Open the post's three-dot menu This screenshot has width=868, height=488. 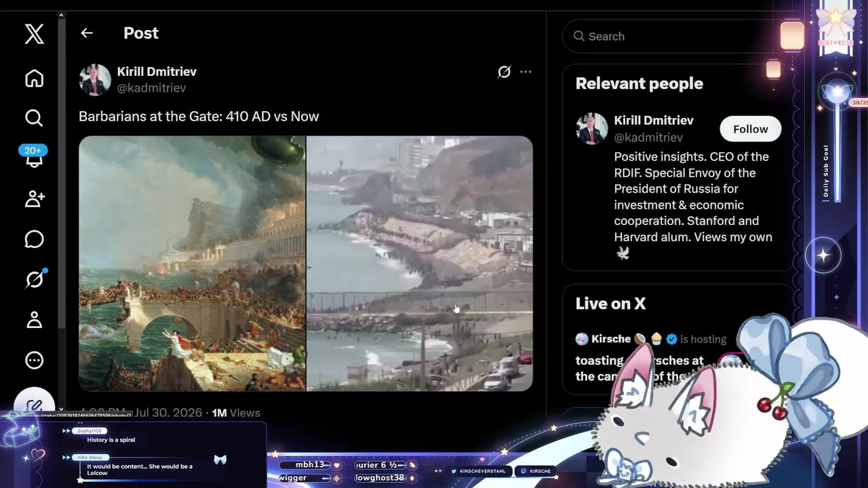pos(526,72)
